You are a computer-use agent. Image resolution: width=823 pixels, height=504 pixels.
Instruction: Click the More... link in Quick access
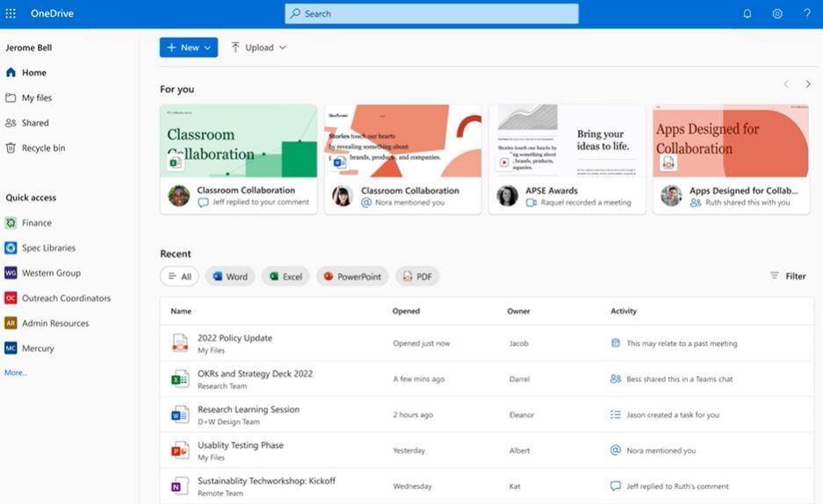[16, 373]
